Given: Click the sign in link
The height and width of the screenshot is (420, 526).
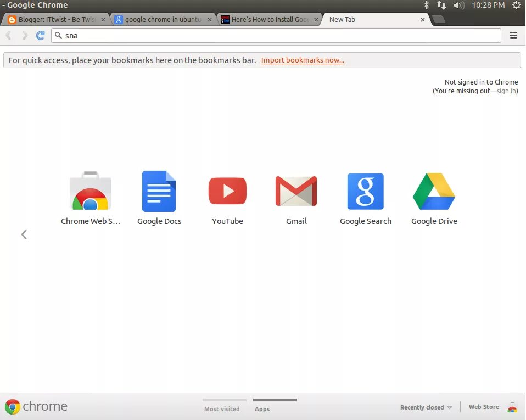Looking at the screenshot, I should 506,91.
